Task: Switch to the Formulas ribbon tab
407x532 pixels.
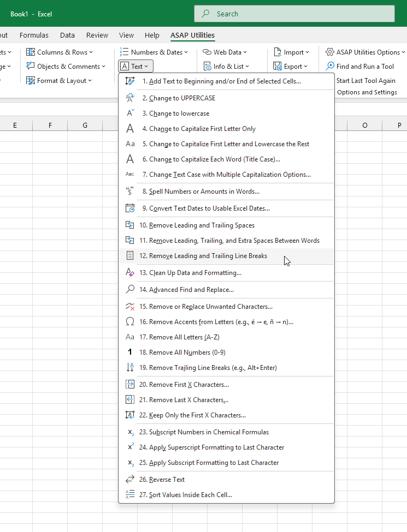Action: (x=34, y=35)
